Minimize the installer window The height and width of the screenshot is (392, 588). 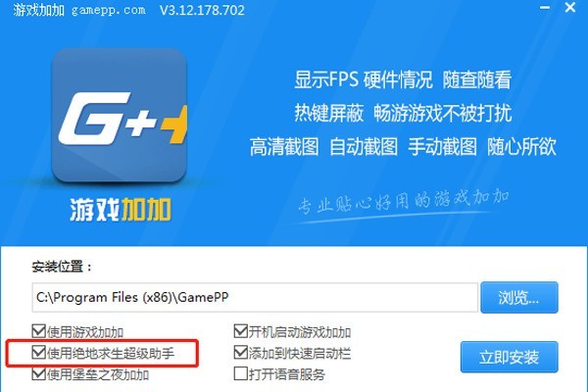(x=545, y=8)
